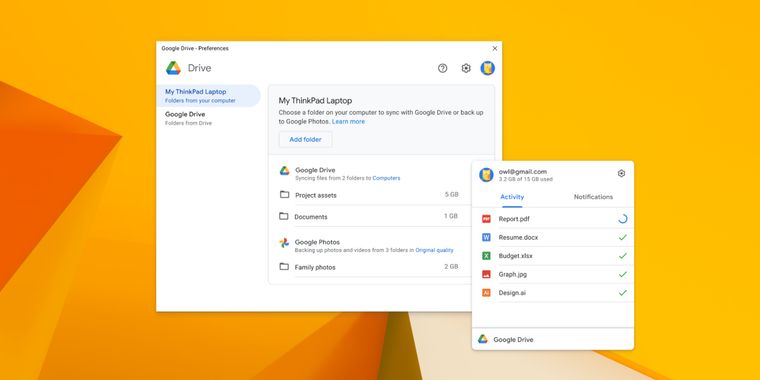This screenshot has height=380, width=760.
Task: Select the Family photos folder row
Action: tap(369, 267)
